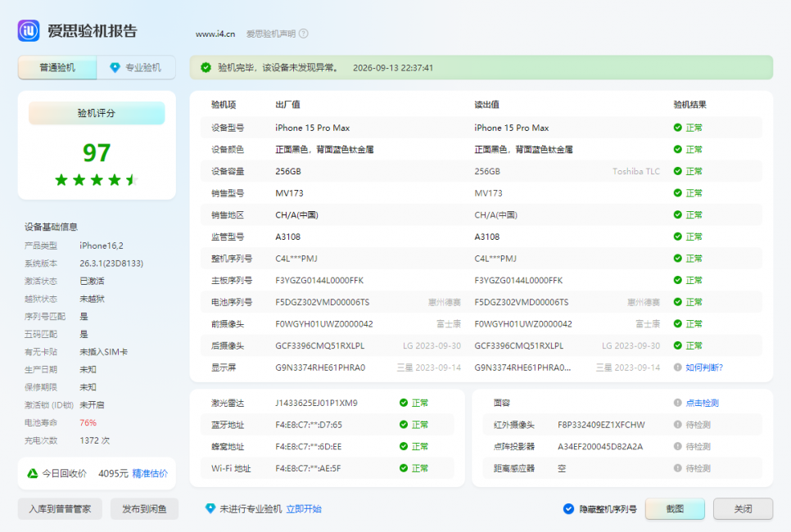Click the 未插入SIM卡 status value
The image size is (791, 532).
(103, 352)
